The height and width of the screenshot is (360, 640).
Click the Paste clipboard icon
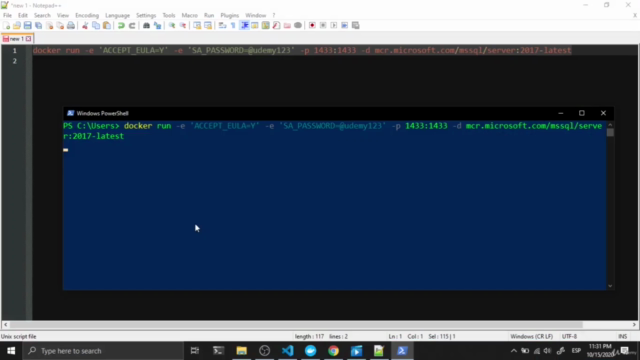(107, 25)
